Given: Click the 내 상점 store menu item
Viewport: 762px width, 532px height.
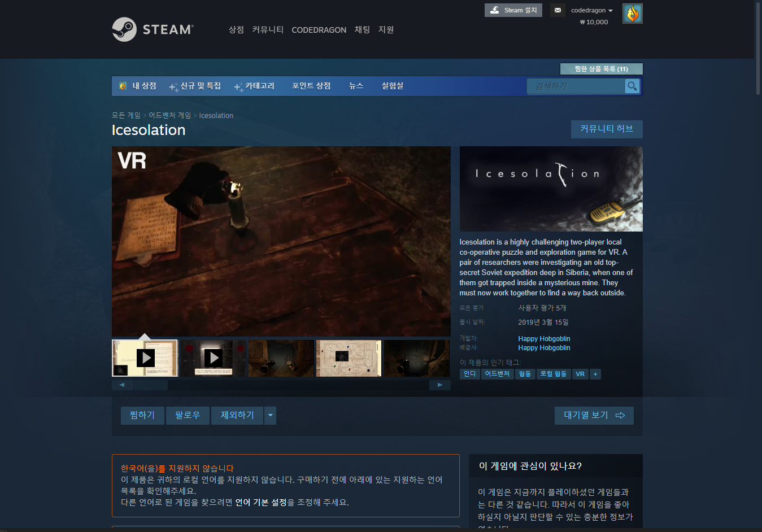Looking at the screenshot, I should pyautogui.click(x=138, y=86).
